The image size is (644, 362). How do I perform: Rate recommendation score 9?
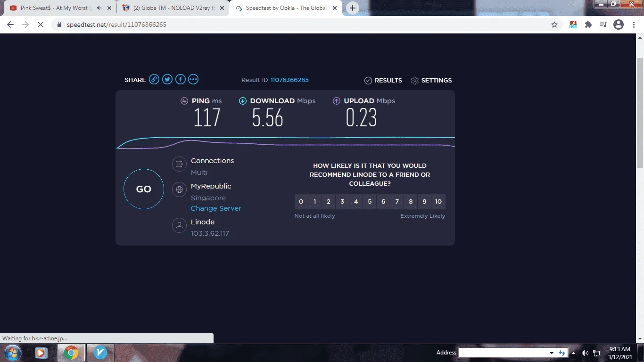click(x=424, y=202)
